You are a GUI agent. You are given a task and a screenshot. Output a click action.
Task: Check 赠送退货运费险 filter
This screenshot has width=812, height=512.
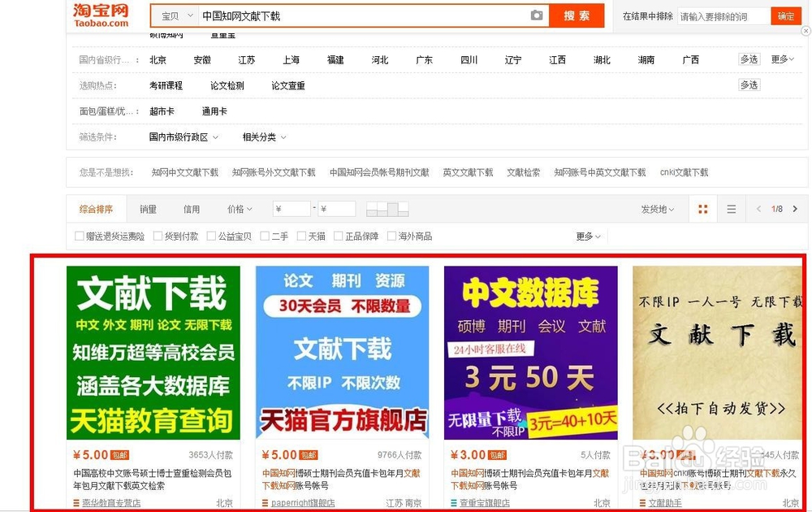[80, 236]
